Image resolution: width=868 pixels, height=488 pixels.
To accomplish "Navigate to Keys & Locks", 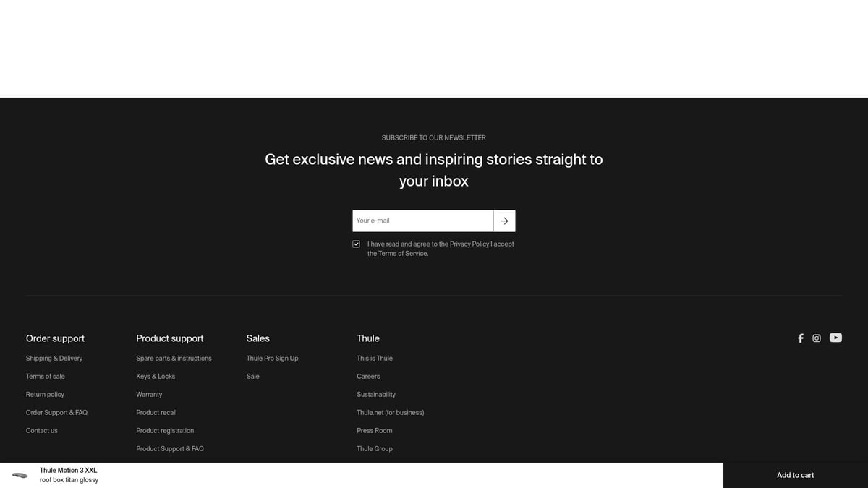I will [156, 377].
